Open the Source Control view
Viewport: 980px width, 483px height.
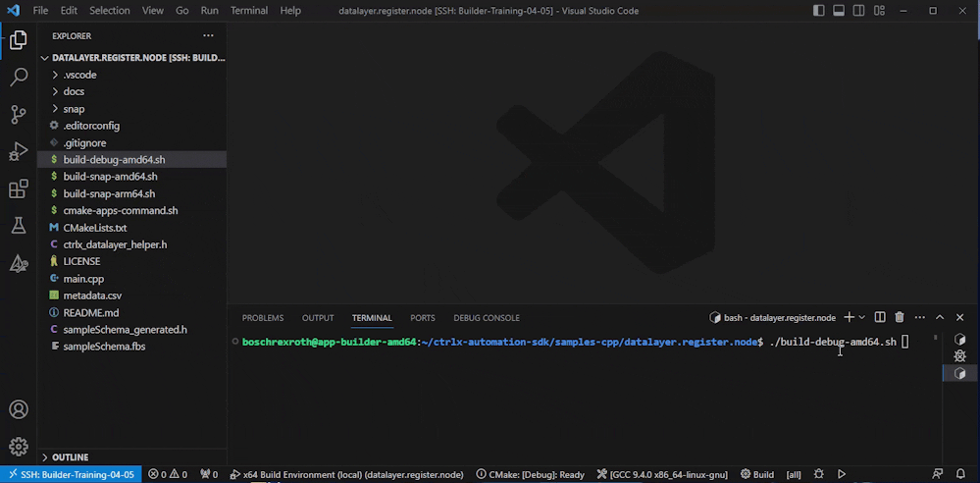18,115
